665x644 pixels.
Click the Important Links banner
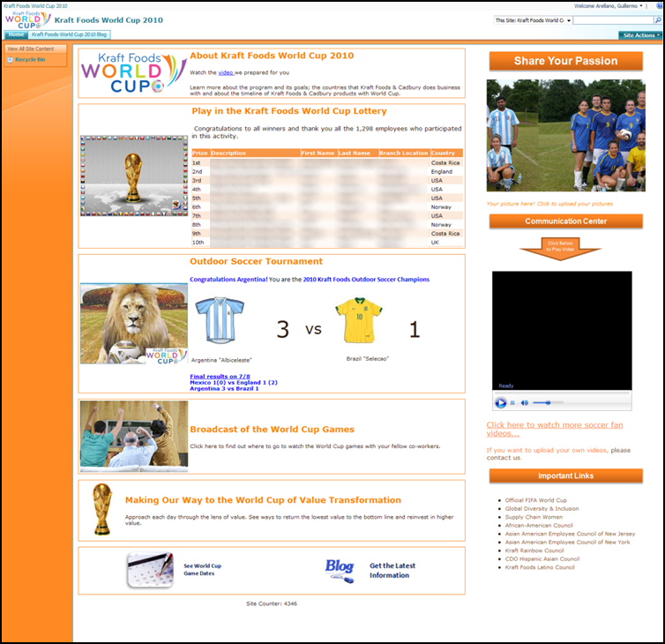point(565,476)
